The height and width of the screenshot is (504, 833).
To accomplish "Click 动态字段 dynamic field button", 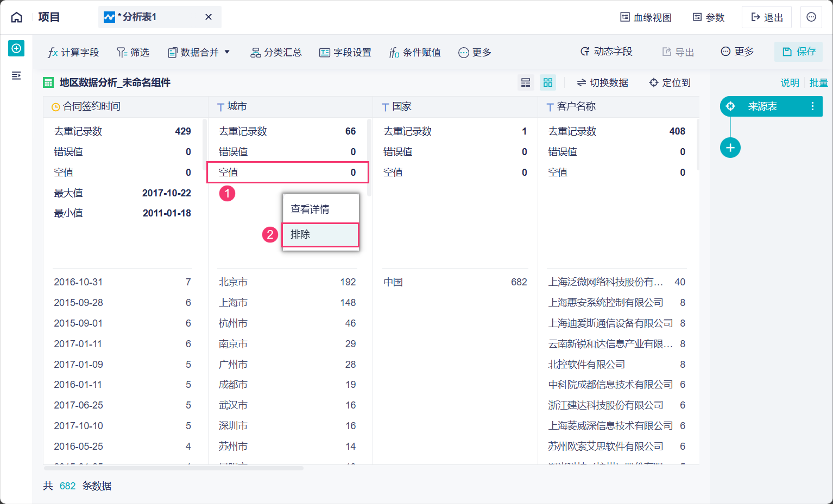I will click(606, 52).
